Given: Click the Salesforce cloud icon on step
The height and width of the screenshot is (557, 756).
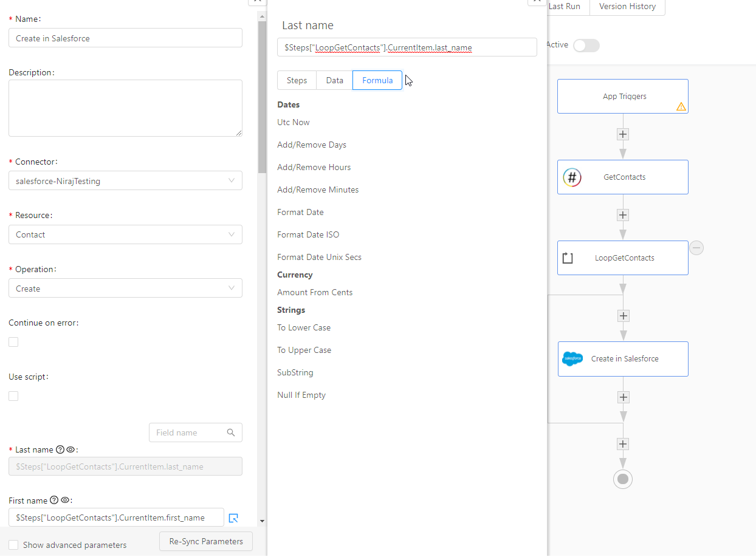Looking at the screenshot, I should (x=572, y=359).
